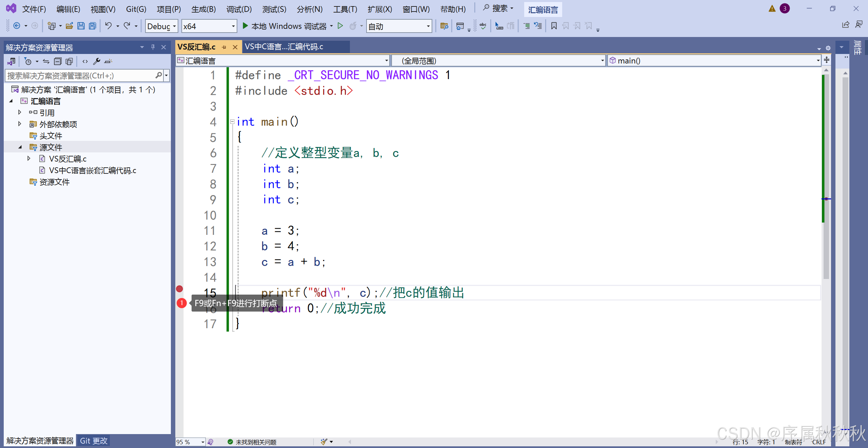The width and height of the screenshot is (868, 448).
Task: Switch to the Git 更改 bottom tab
Action: tap(94, 441)
